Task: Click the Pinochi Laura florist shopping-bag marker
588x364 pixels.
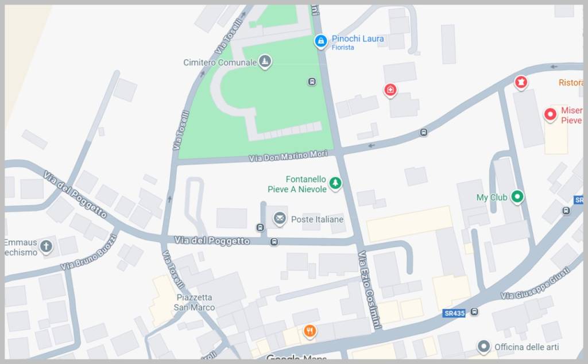Action: pos(320,41)
